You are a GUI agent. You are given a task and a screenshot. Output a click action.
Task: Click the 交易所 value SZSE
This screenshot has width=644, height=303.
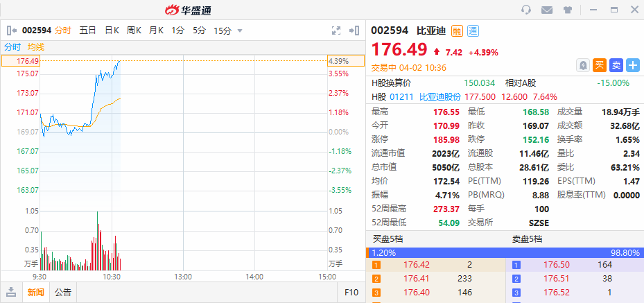point(539,223)
